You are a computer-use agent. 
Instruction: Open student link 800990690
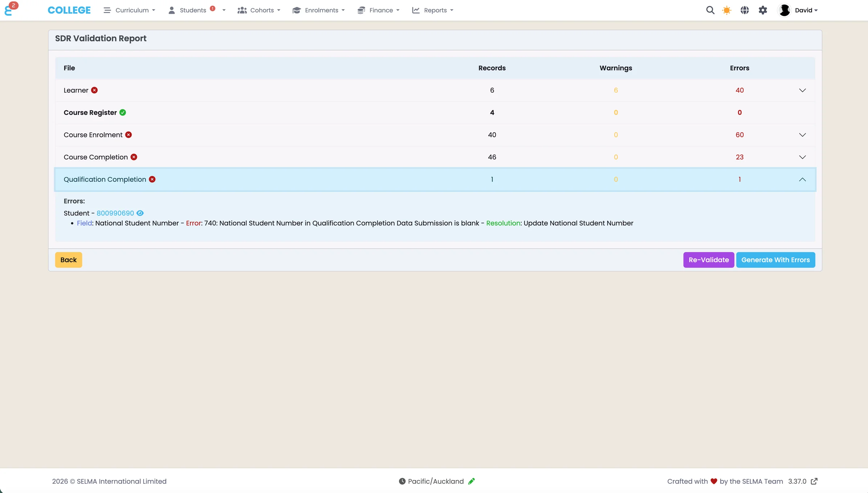(115, 213)
